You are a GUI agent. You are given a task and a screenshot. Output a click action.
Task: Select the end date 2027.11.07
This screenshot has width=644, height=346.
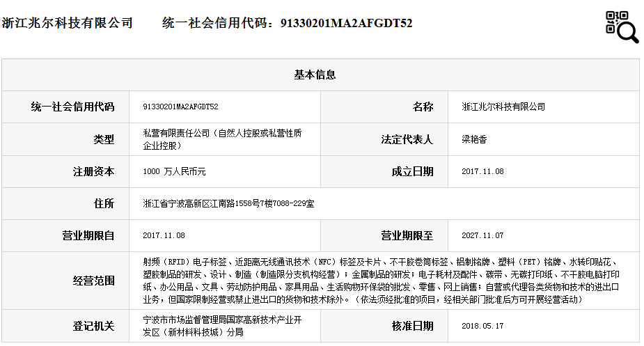(482, 235)
